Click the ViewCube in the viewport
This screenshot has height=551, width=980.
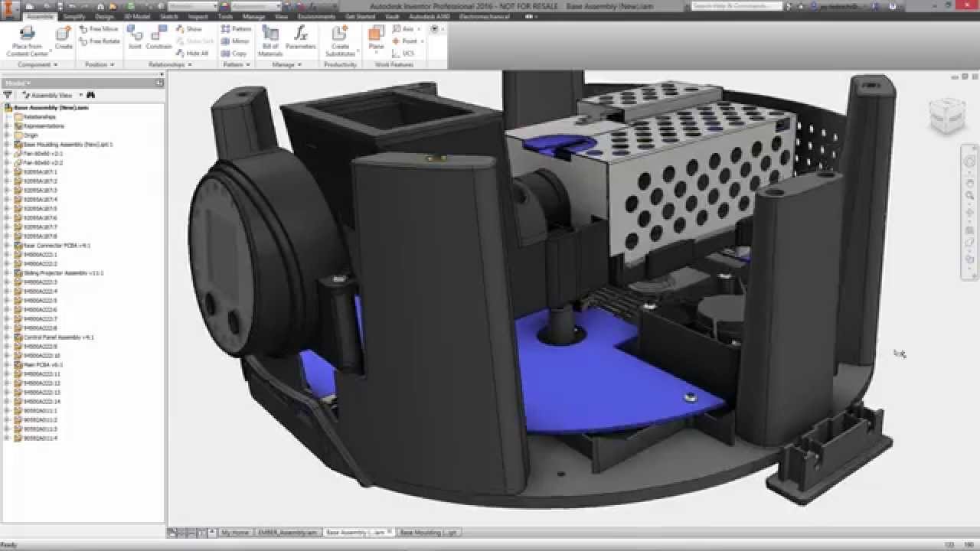947,115
